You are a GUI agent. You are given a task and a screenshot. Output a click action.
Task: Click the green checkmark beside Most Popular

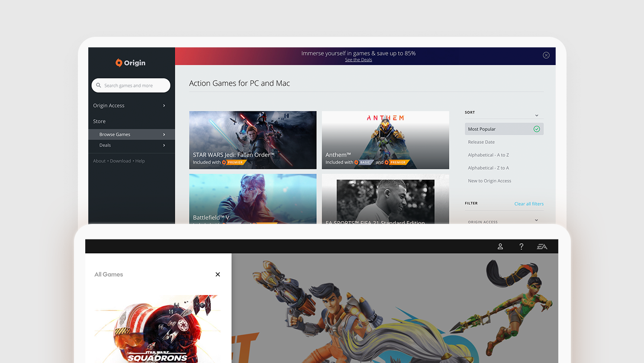[537, 129]
